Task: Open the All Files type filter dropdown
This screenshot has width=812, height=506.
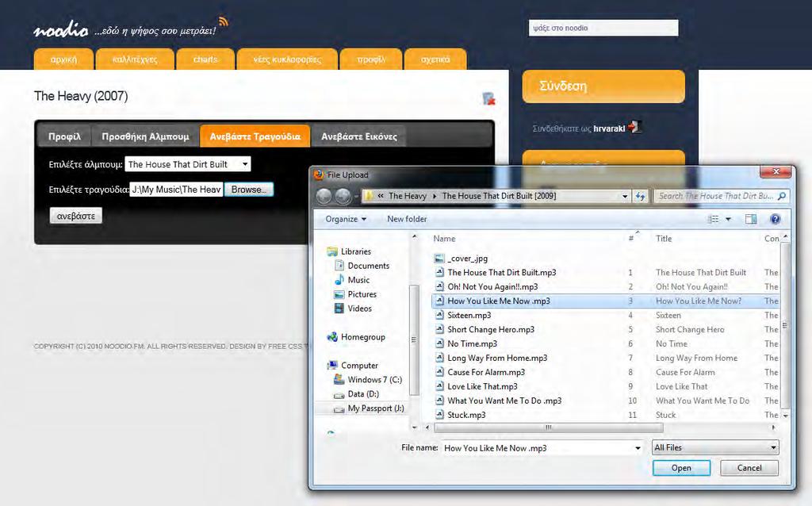Action: click(715, 447)
